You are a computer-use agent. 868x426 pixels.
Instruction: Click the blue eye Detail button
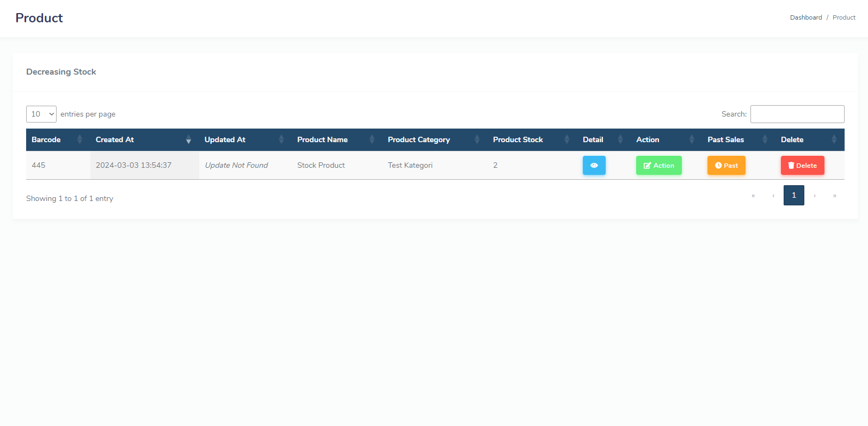594,166
